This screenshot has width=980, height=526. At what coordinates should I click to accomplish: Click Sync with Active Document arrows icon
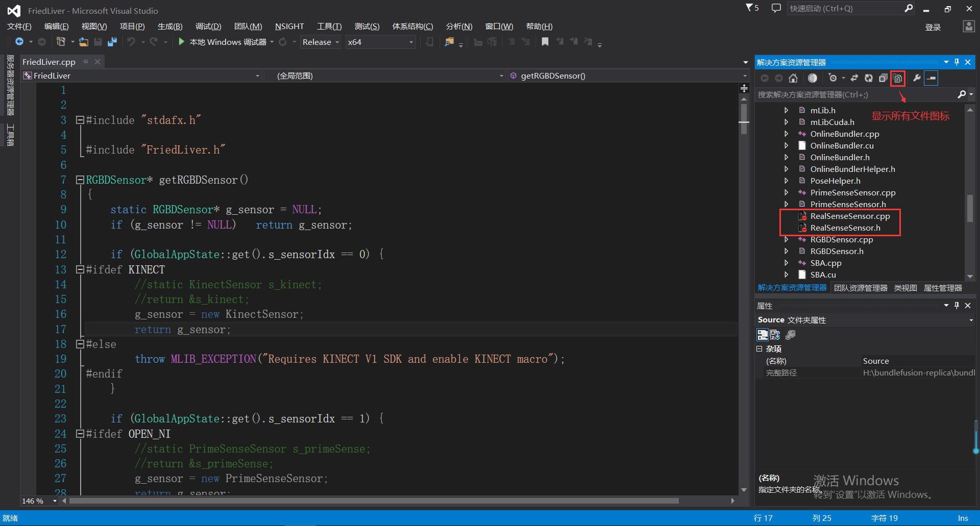[x=854, y=78]
